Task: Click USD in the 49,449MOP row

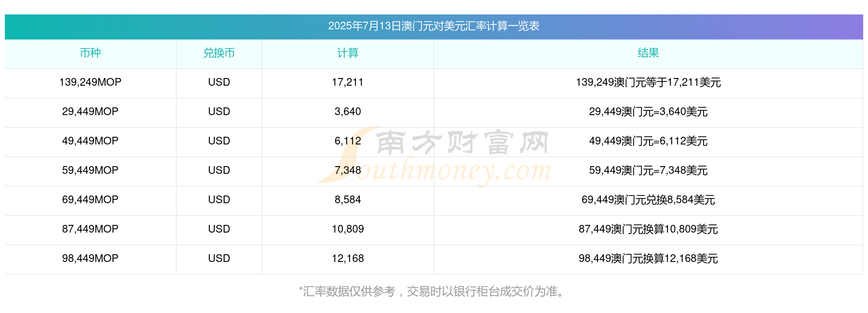Action: 219,141
